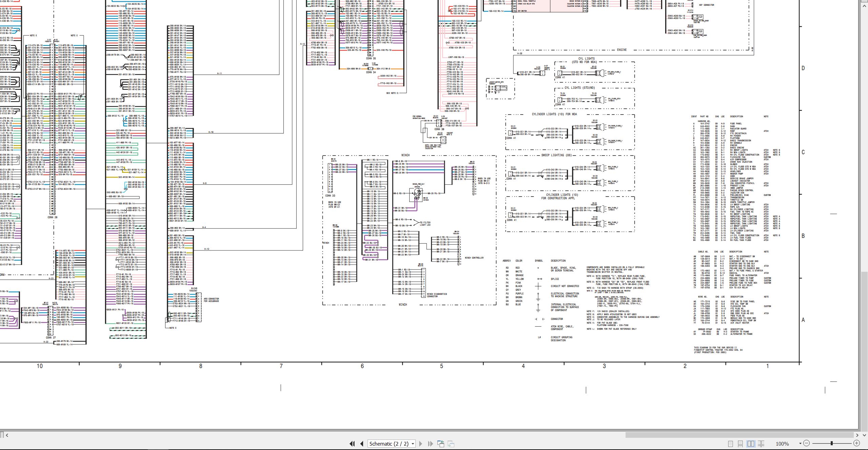The width and height of the screenshot is (868, 450).
Task: Click the CYLINDER LIGHTS (10) FOR WDA heading
Action: pyautogui.click(x=554, y=114)
